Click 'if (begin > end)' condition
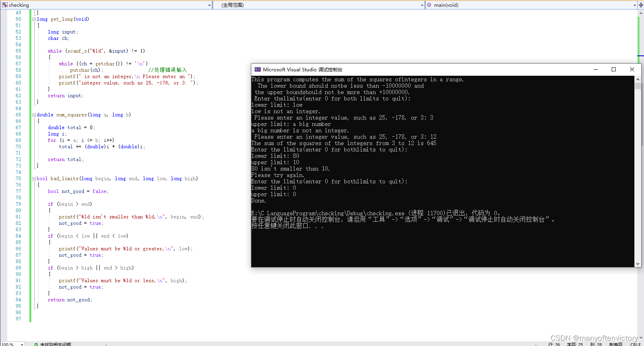Image resolution: width=644 pixels, height=346 pixels. (x=70, y=204)
